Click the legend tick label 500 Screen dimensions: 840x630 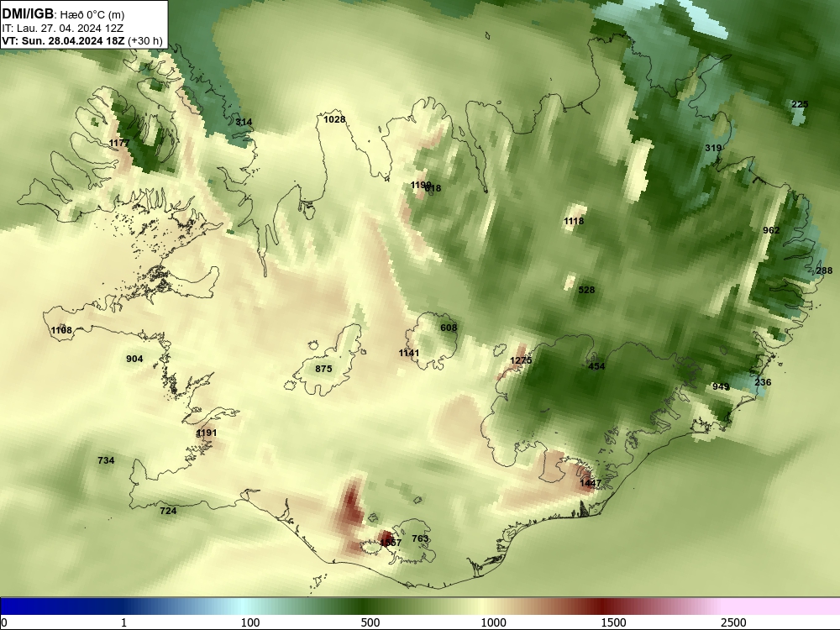pyautogui.click(x=370, y=622)
